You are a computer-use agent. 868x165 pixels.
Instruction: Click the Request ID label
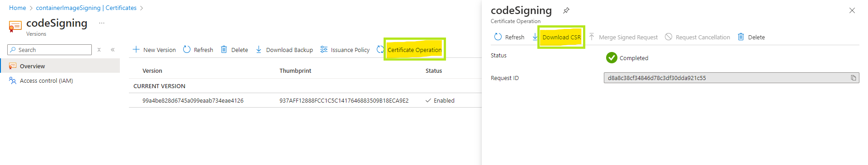pyautogui.click(x=505, y=78)
